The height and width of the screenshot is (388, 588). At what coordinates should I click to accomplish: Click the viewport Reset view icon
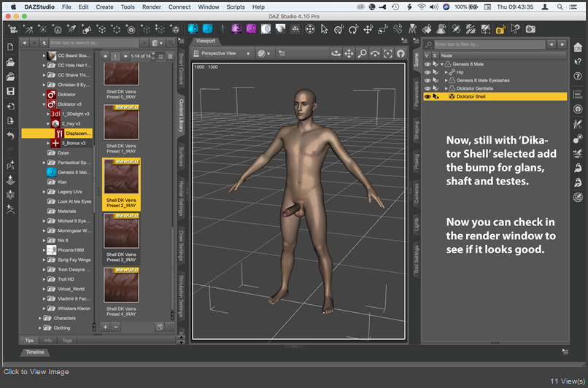pyautogui.click(x=401, y=54)
